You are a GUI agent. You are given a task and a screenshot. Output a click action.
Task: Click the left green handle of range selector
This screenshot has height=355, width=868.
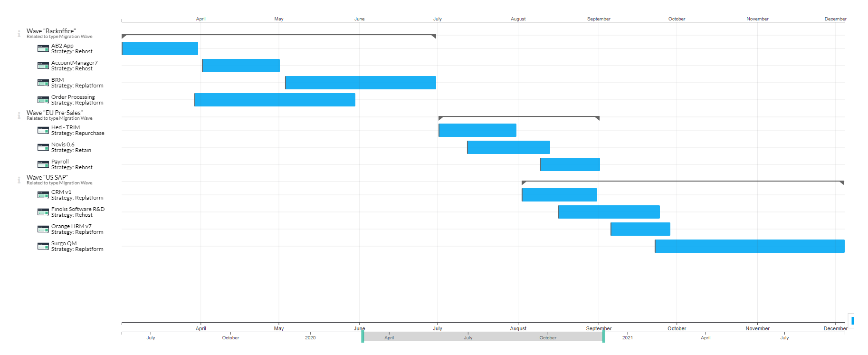[362, 337]
